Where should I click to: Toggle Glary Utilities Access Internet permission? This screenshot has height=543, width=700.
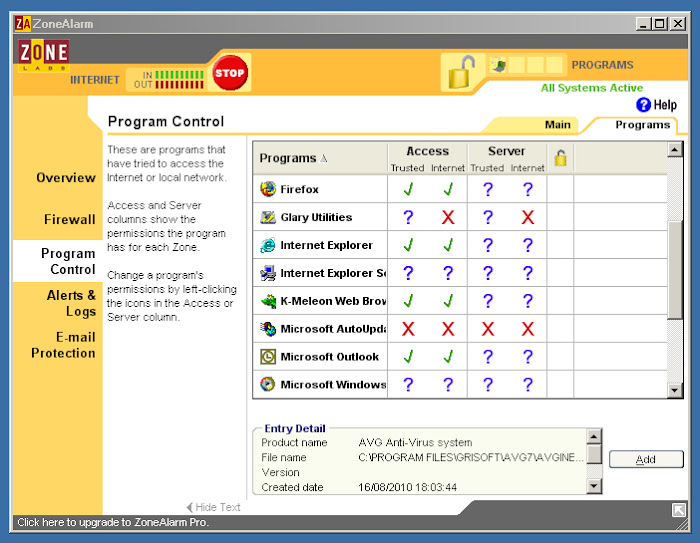448,217
